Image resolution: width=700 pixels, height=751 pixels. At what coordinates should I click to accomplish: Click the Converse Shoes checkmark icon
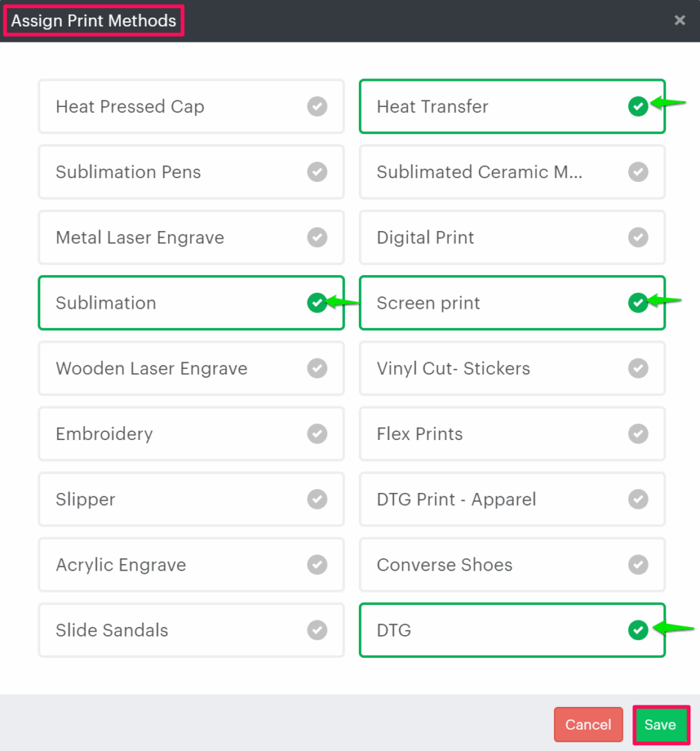point(638,565)
